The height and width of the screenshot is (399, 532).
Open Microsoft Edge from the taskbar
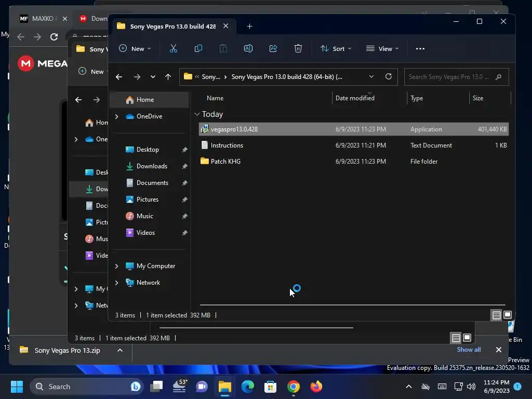click(248, 387)
